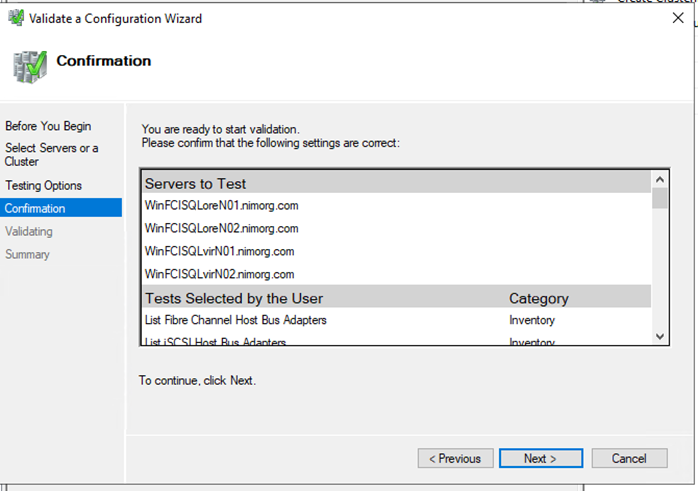Click the settings list scrollbar thumb
Screen dimensions: 698x491
[660, 197]
